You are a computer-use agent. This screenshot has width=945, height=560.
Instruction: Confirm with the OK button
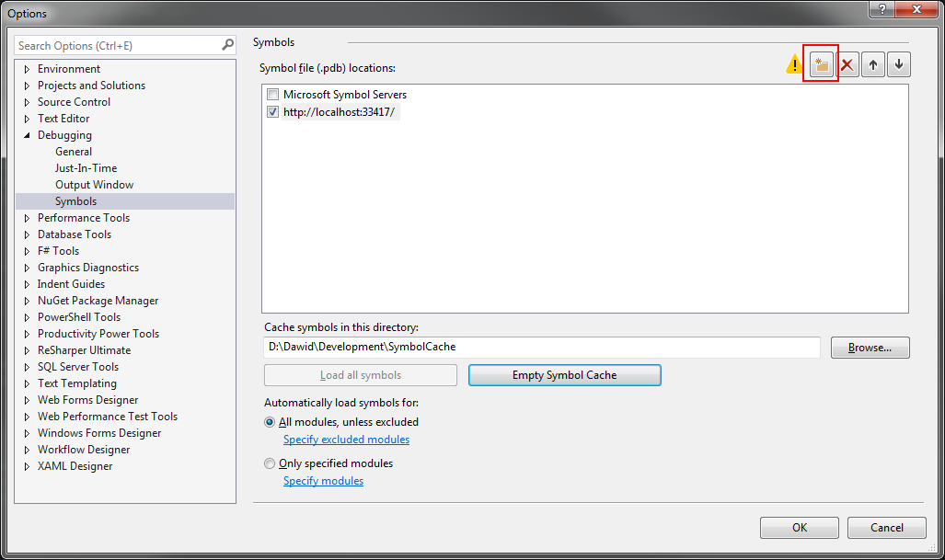799,528
